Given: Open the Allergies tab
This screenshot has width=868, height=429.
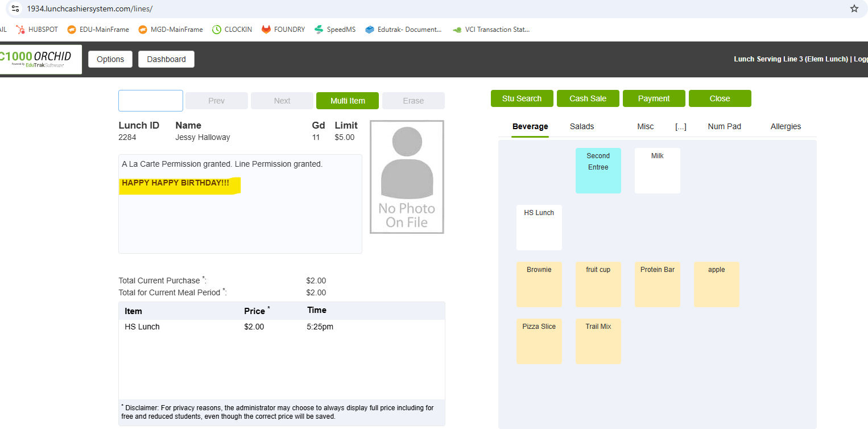Looking at the screenshot, I should pos(786,126).
